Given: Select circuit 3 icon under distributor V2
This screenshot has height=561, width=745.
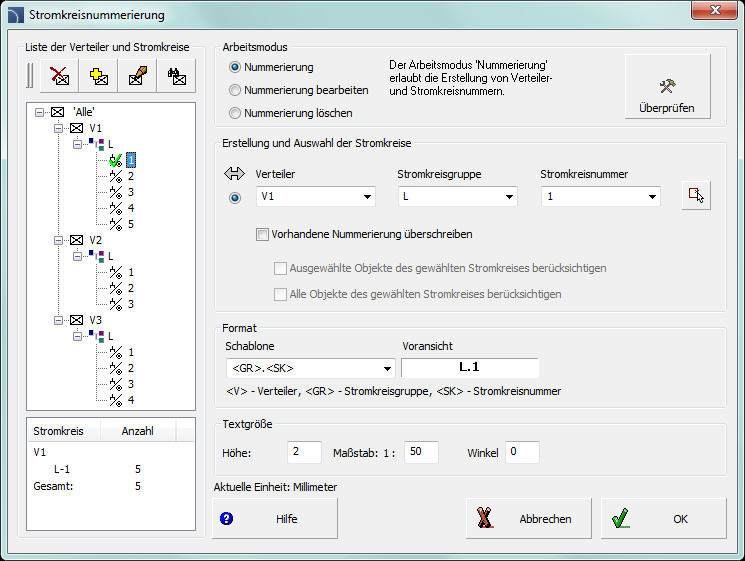Looking at the screenshot, I should (x=116, y=304).
